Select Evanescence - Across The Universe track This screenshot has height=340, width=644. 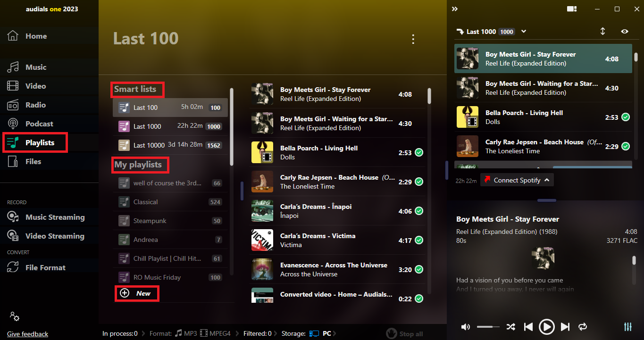(x=337, y=270)
